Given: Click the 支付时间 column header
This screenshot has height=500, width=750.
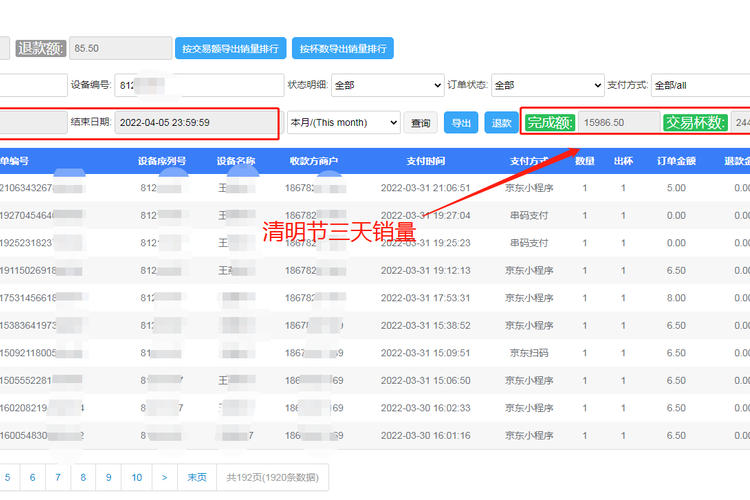Looking at the screenshot, I should point(426,161).
